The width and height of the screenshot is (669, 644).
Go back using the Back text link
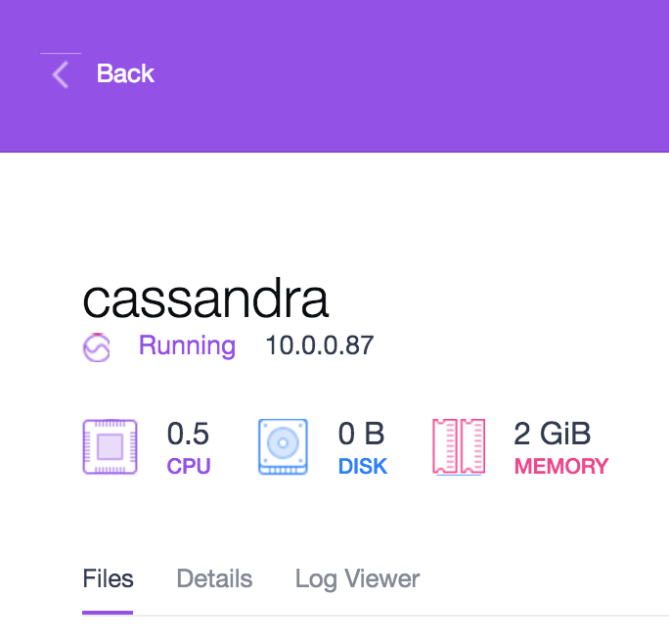point(125,74)
